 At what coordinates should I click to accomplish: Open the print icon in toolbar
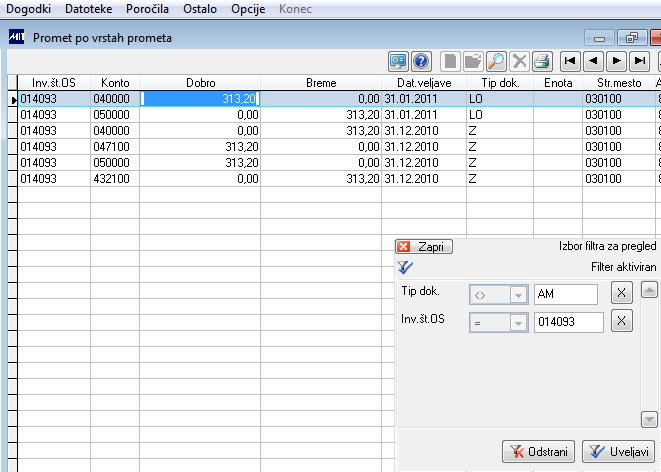point(542,62)
